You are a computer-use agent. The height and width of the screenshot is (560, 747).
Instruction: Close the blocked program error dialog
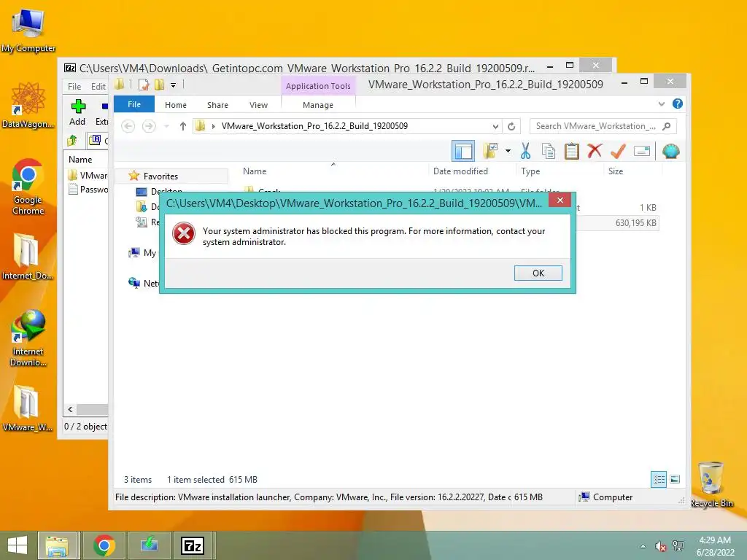[560, 200]
